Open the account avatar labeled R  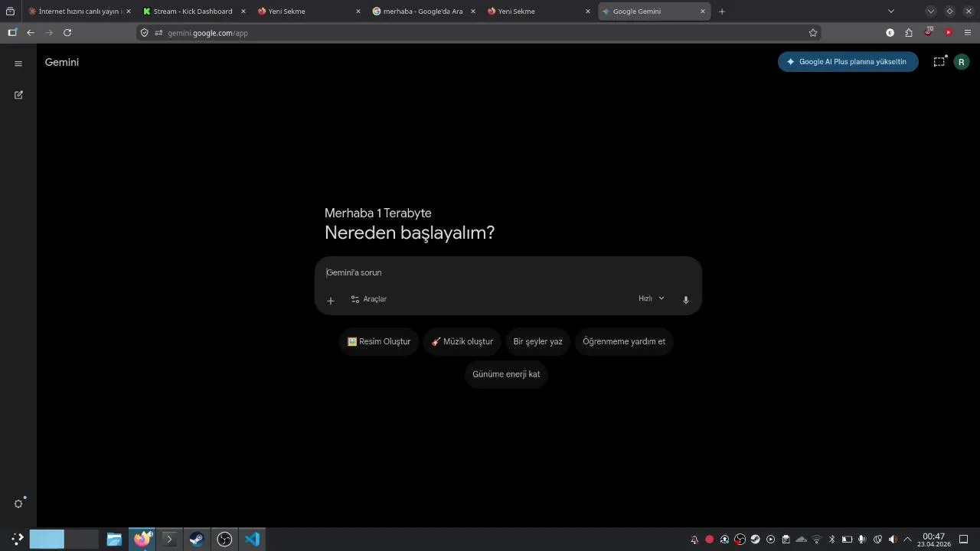962,62
